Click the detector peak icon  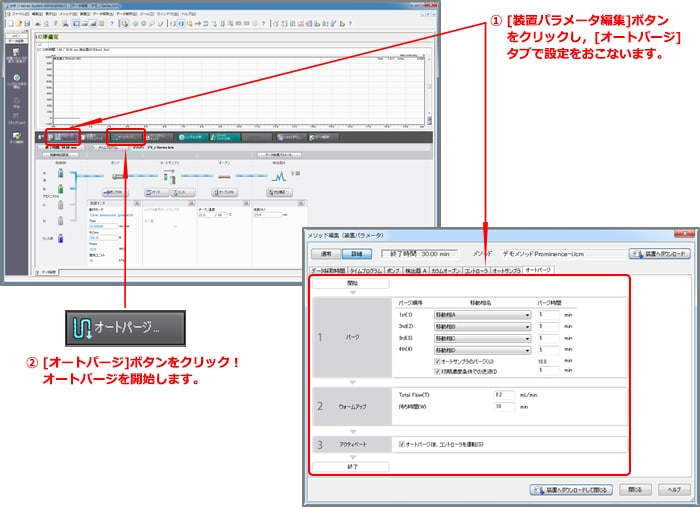pos(279,176)
